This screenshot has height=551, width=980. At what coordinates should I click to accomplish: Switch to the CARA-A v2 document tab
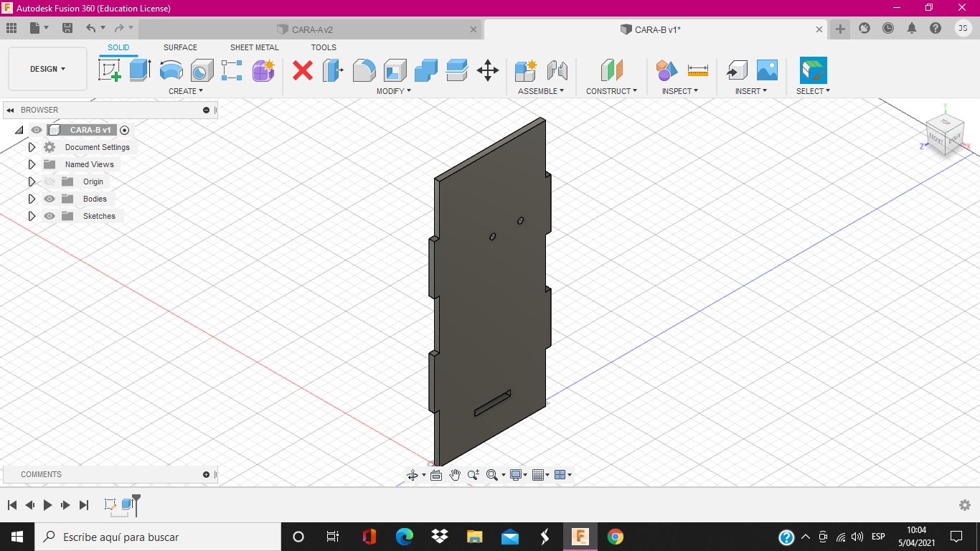click(x=312, y=29)
